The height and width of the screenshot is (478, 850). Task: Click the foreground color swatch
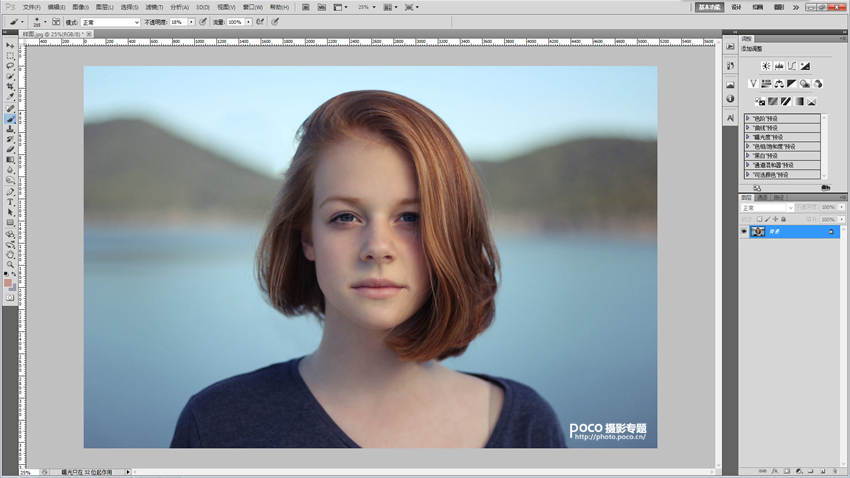[x=8, y=283]
